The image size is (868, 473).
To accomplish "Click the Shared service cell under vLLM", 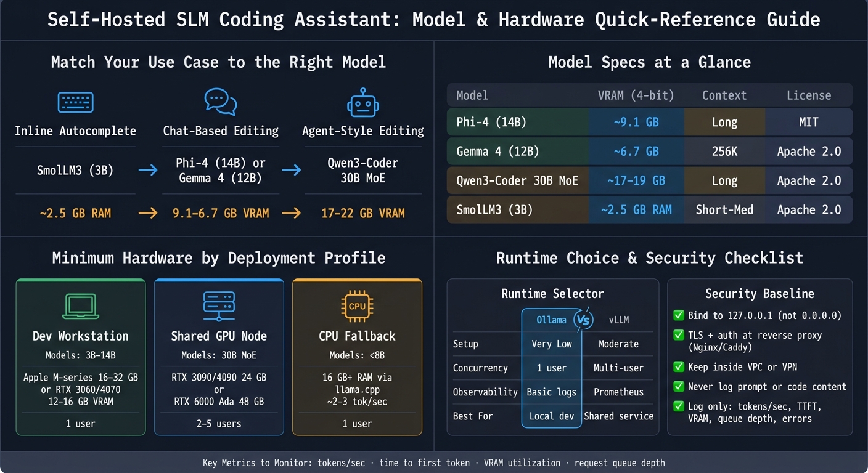I will [618, 416].
